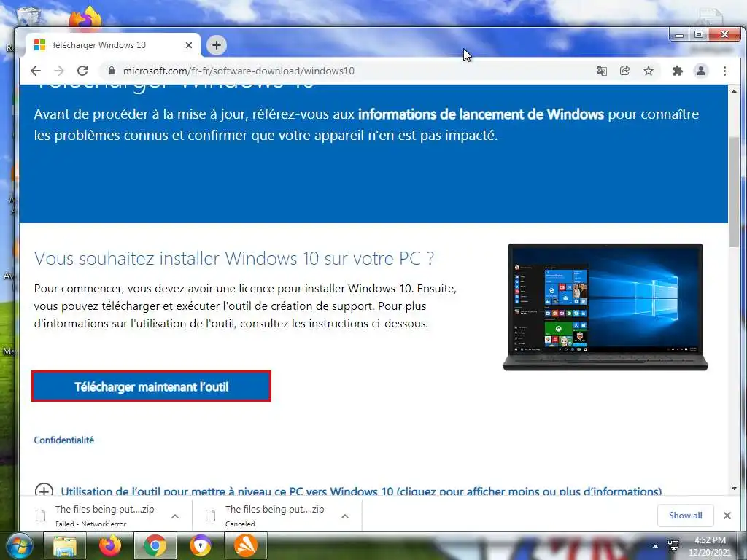Screen dimensions: 747x560
Task: Click the forward navigation arrow
Action: (59, 71)
